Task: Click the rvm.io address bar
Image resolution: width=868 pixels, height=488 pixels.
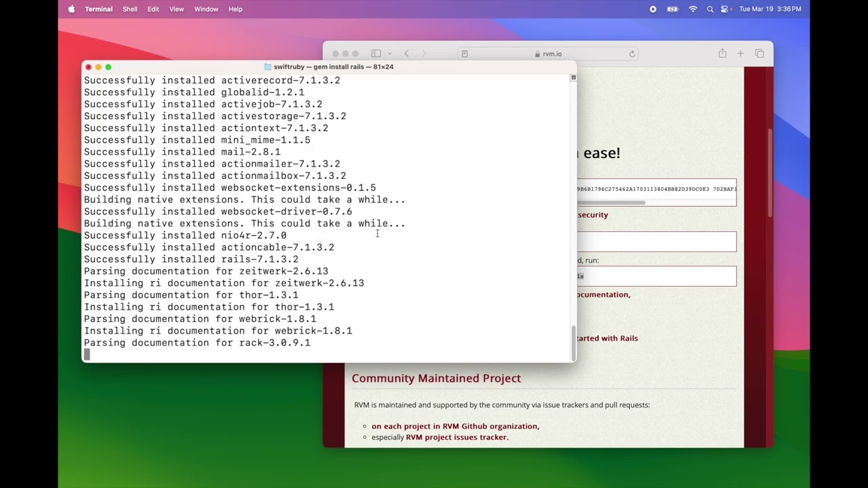Action: (548, 54)
